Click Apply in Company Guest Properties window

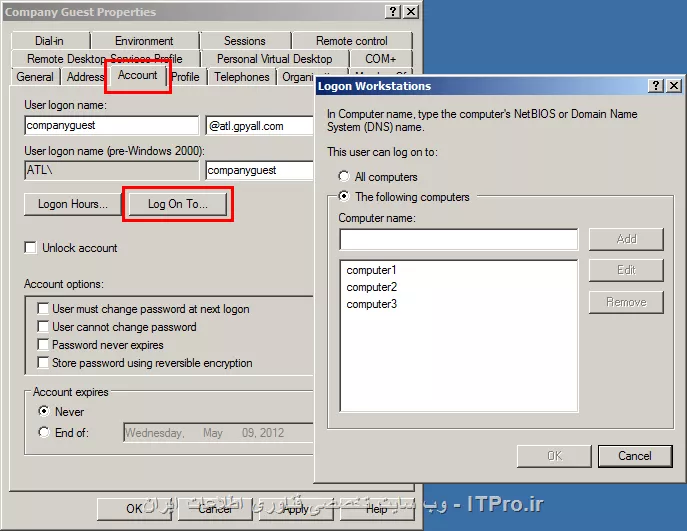(296, 509)
